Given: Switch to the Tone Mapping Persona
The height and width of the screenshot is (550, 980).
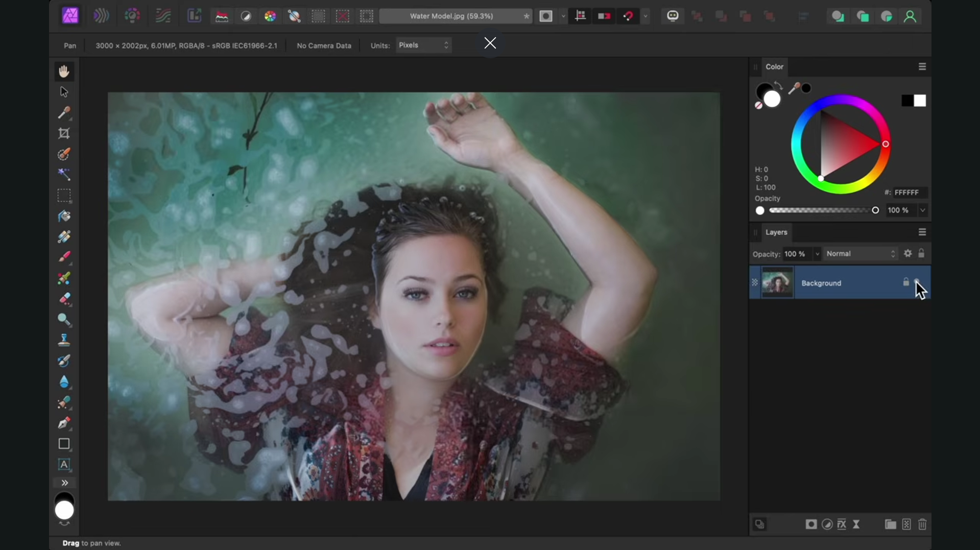Looking at the screenshot, I should pyautogui.click(x=163, y=16).
